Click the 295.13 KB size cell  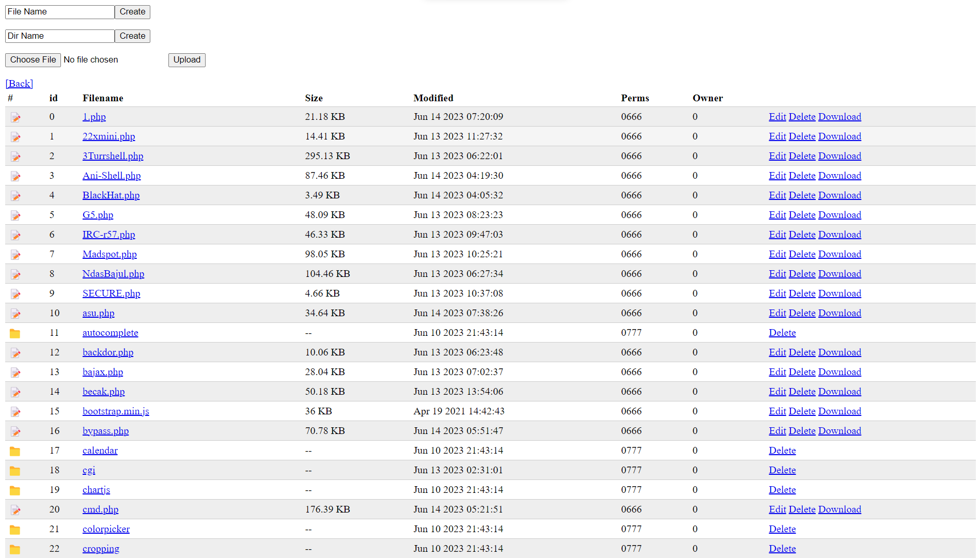(328, 156)
